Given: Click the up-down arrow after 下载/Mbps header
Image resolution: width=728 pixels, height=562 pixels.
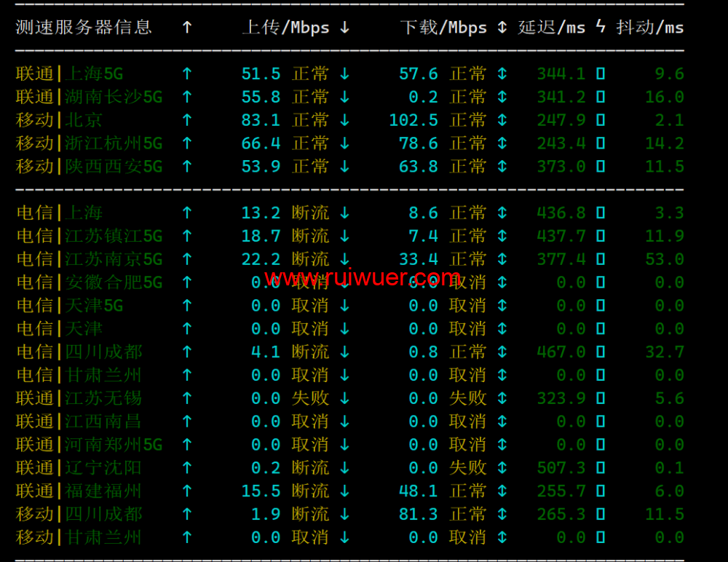Looking at the screenshot, I should tap(502, 28).
